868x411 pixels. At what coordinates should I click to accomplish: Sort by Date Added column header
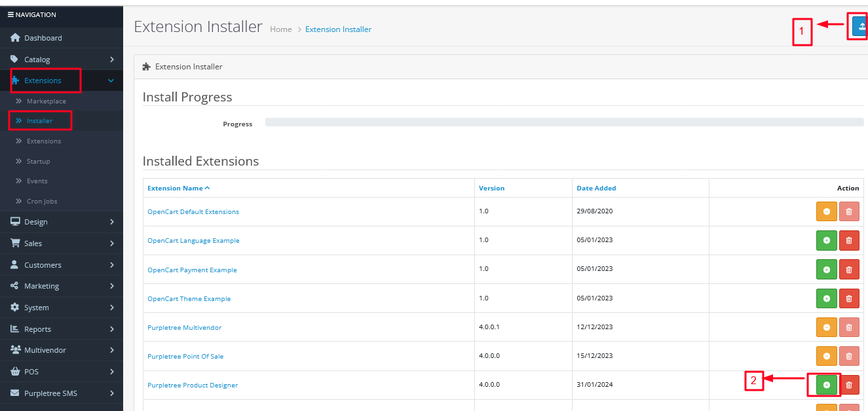coord(596,188)
